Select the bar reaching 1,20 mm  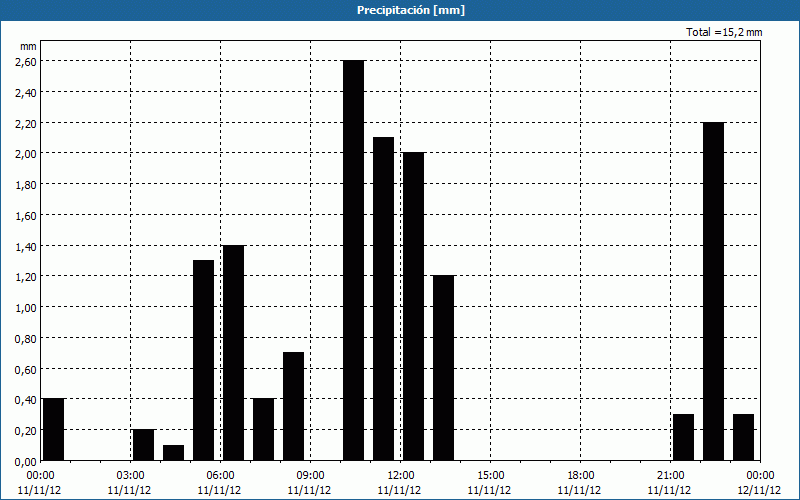[x=443, y=368]
